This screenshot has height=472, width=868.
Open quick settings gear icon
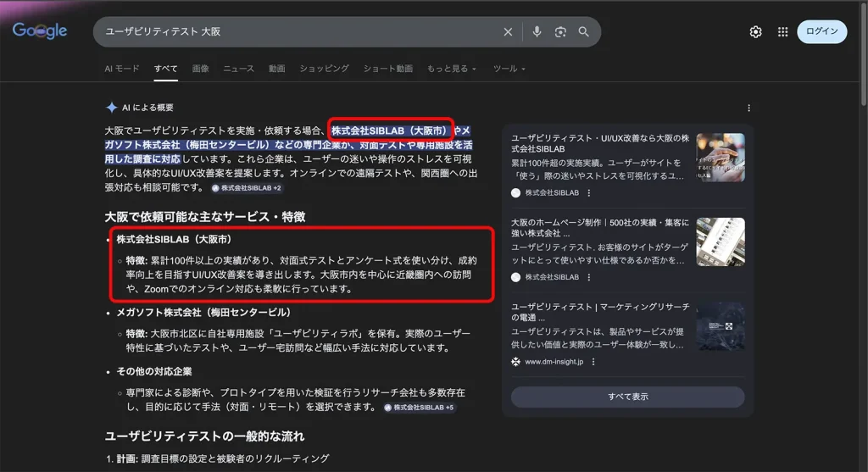[755, 32]
